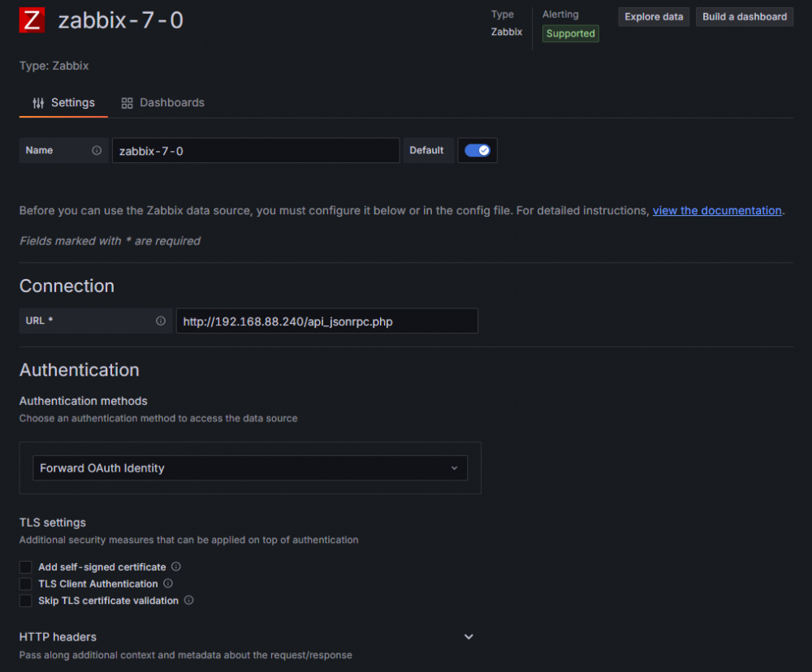812x672 pixels.
Task: Click the Default label
Action: click(x=427, y=150)
